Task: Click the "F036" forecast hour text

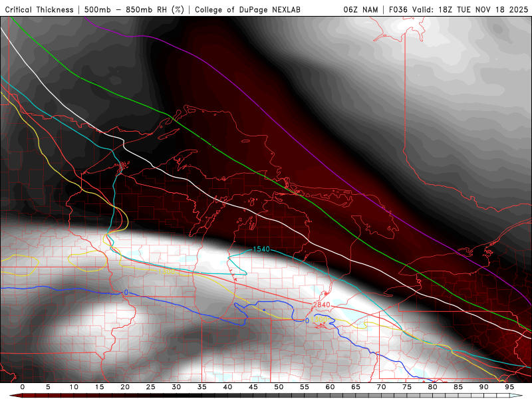Action: pyautogui.click(x=398, y=9)
